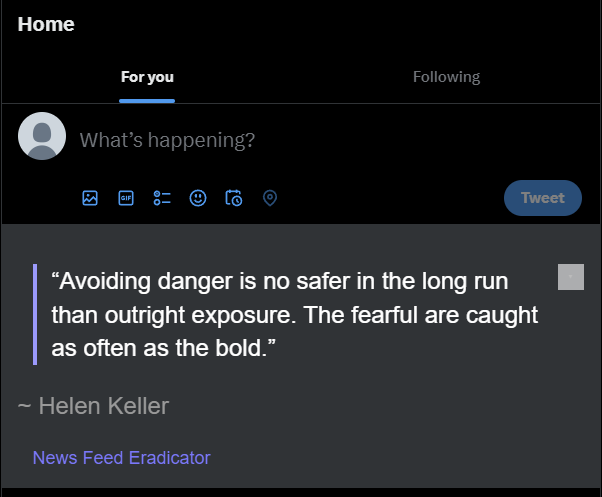602x497 pixels.
Task: Click the purple bar beside the quote
Action: pos(35,314)
